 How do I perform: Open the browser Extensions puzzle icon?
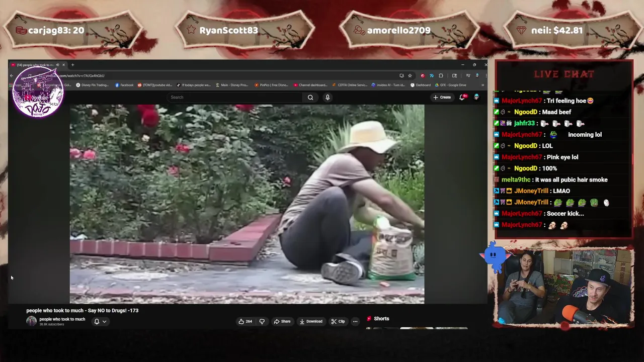coord(441,75)
